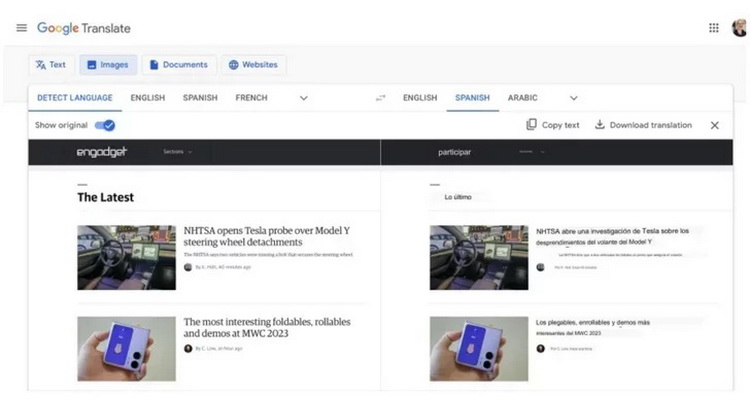Open the Websites translation tab
This screenshot has width=750, height=410.
click(x=253, y=65)
